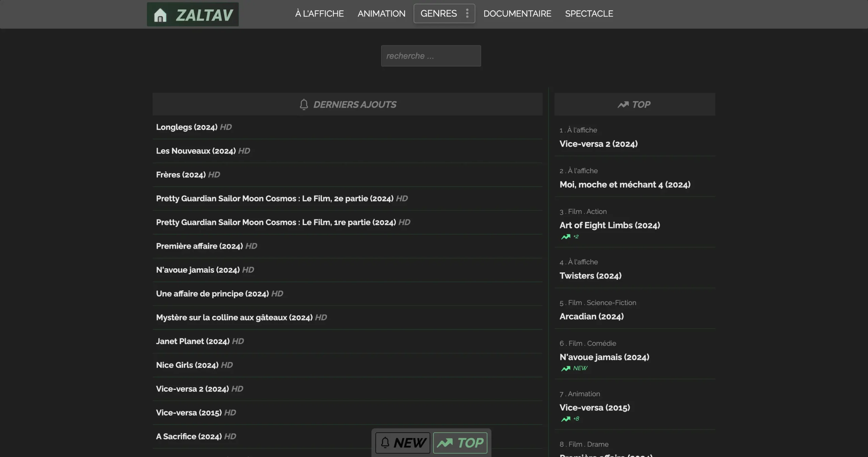Open N'avoue jamais (2024) in latest additions
The image size is (868, 457).
tap(198, 270)
